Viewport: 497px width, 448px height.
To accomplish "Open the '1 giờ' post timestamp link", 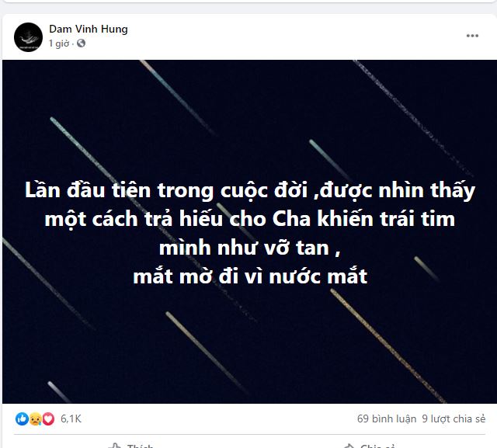I will click(x=59, y=43).
